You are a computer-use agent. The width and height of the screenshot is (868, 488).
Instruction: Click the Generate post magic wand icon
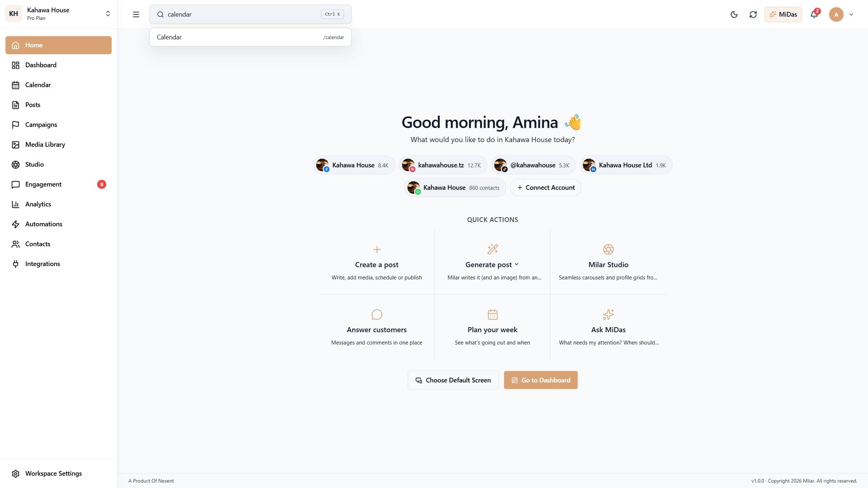pyautogui.click(x=493, y=249)
